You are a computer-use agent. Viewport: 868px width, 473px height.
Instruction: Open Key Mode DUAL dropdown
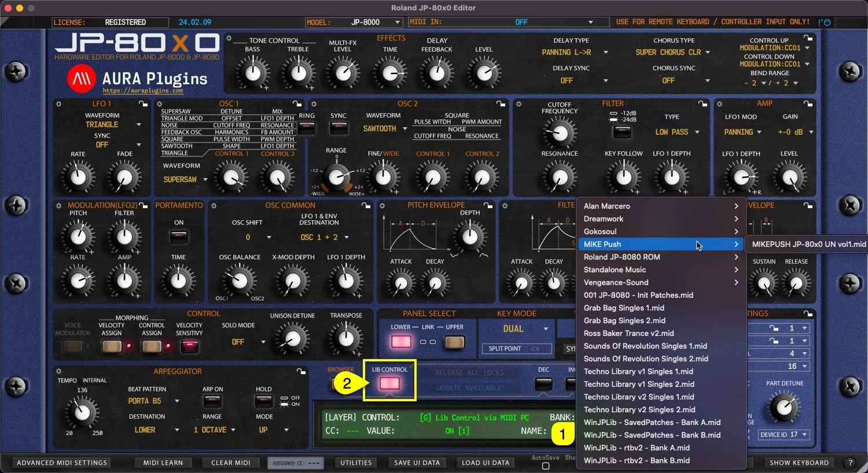pos(525,328)
